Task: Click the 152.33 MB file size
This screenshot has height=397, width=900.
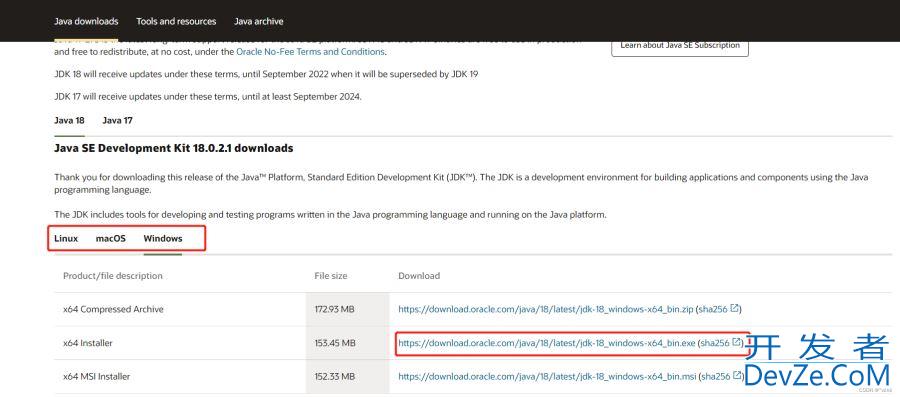Action: tap(335, 377)
